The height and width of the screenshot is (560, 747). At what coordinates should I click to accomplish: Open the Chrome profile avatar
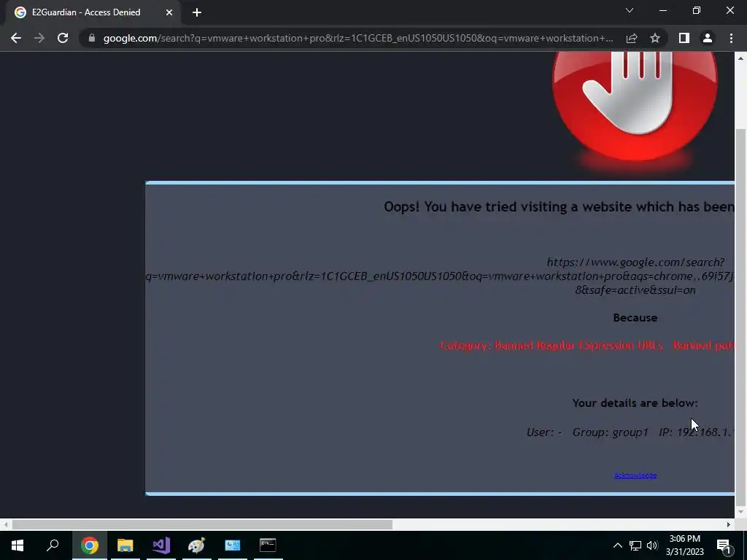708,38
